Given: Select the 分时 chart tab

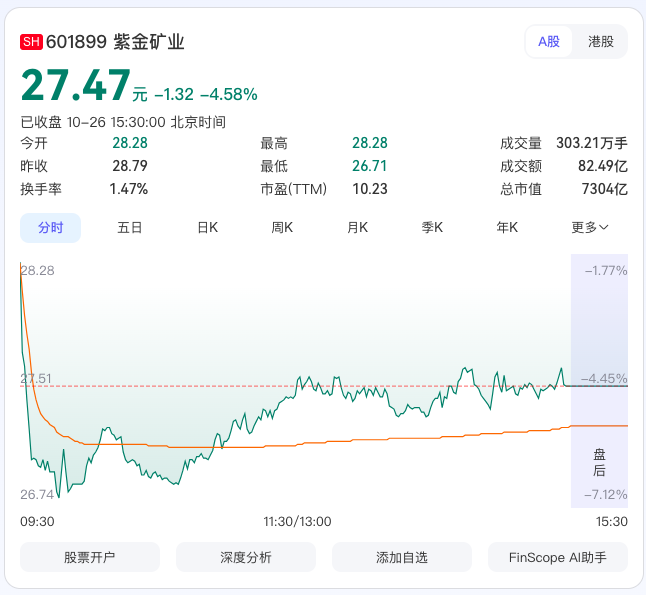Looking at the screenshot, I should coord(50,228).
